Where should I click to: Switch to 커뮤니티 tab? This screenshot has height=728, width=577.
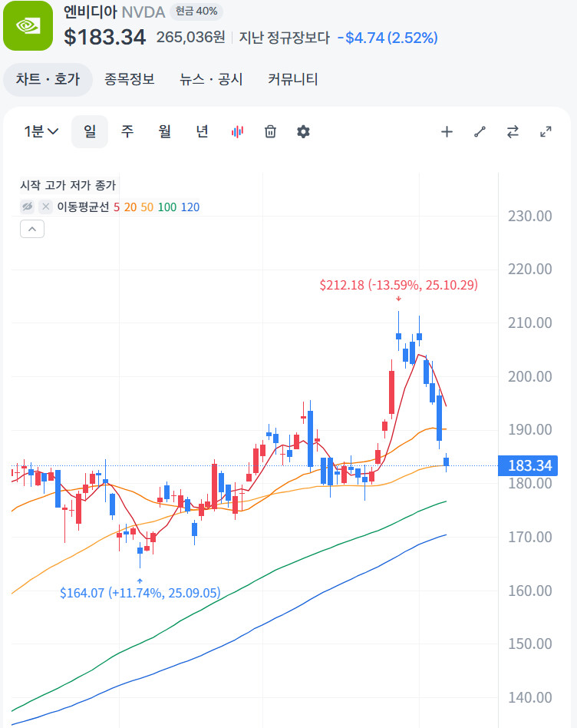(x=292, y=79)
